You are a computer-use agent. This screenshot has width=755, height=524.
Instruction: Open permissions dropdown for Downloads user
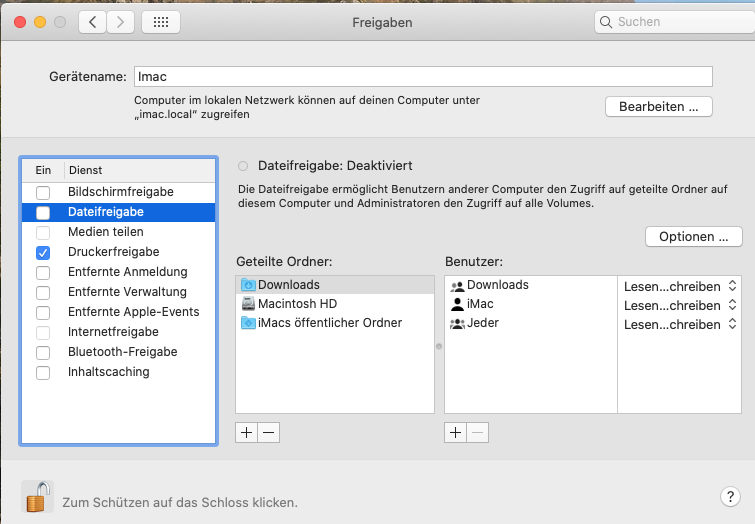coord(679,286)
